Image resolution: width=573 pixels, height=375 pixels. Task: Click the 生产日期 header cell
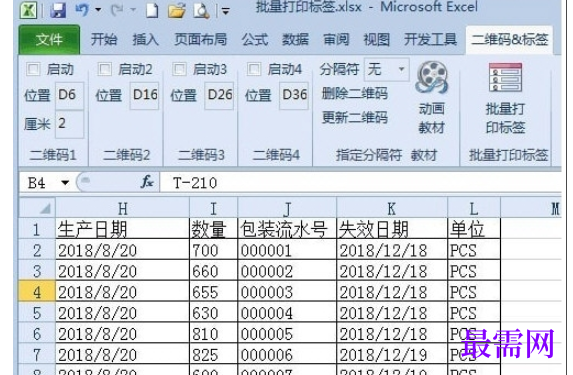pos(122,229)
